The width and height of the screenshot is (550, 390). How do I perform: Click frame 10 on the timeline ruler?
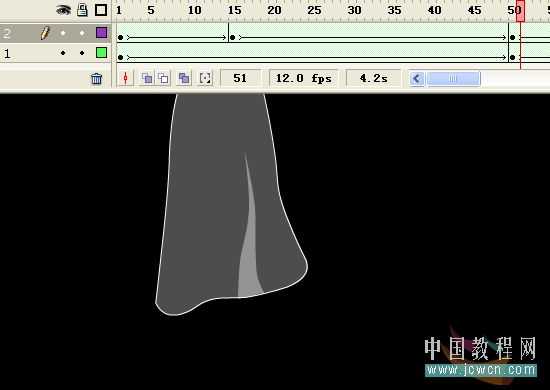194,10
